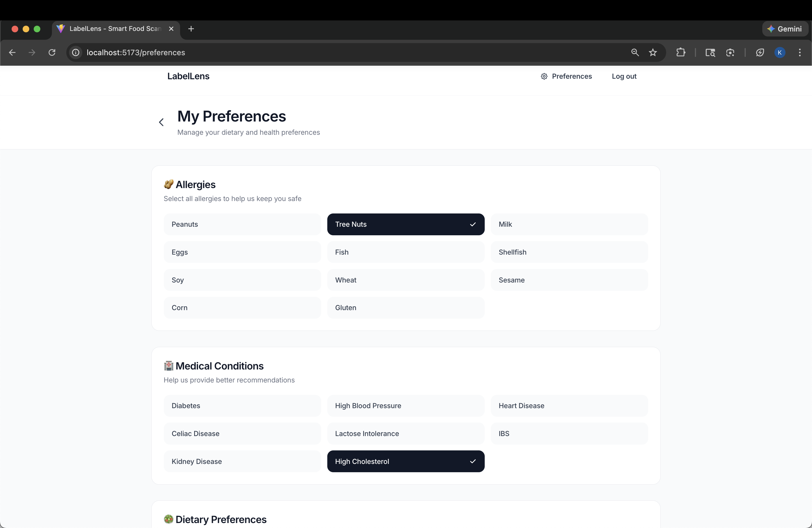Click the LabelLens logo text
This screenshot has width=812, height=528.
[x=188, y=76]
